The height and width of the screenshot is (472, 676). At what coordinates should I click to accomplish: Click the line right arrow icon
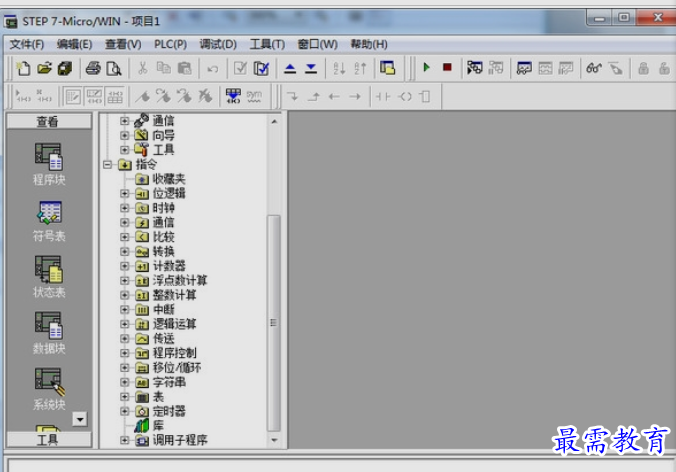(x=355, y=97)
